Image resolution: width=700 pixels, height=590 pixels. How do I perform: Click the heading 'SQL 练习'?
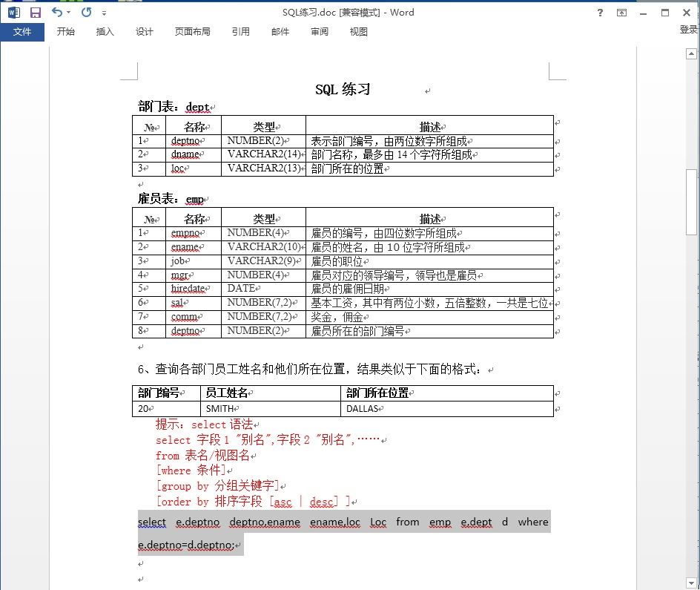pyautogui.click(x=343, y=89)
